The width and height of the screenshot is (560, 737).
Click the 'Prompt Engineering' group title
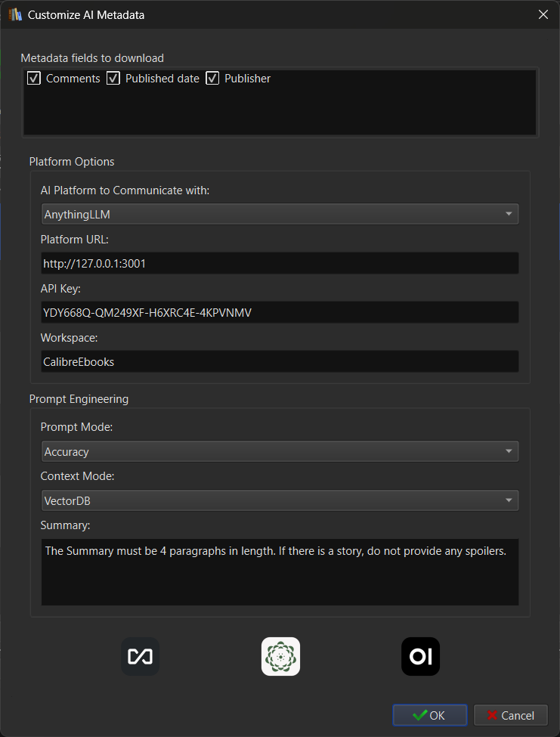point(79,399)
